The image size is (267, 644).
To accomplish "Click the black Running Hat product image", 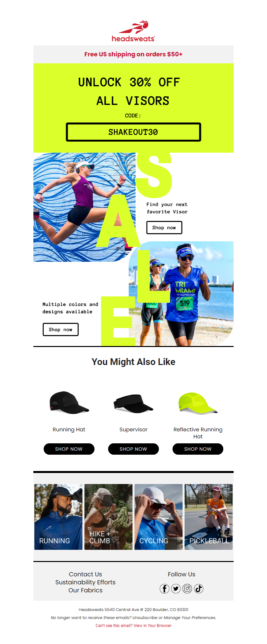I will tap(69, 403).
